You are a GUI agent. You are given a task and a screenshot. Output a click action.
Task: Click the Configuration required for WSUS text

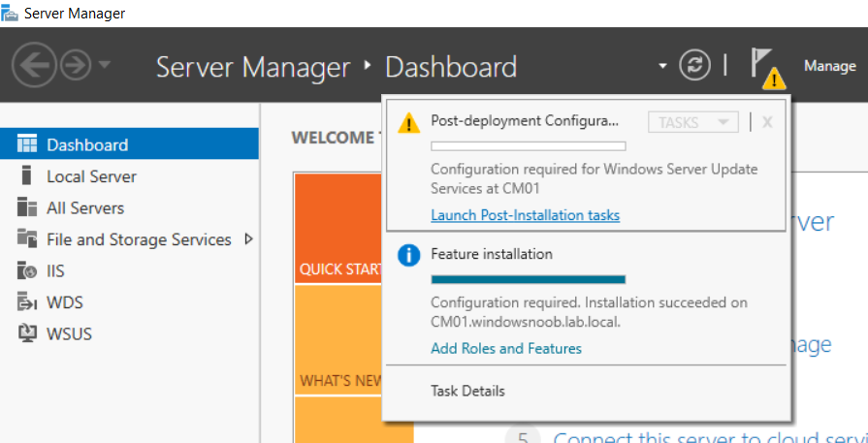pos(595,178)
